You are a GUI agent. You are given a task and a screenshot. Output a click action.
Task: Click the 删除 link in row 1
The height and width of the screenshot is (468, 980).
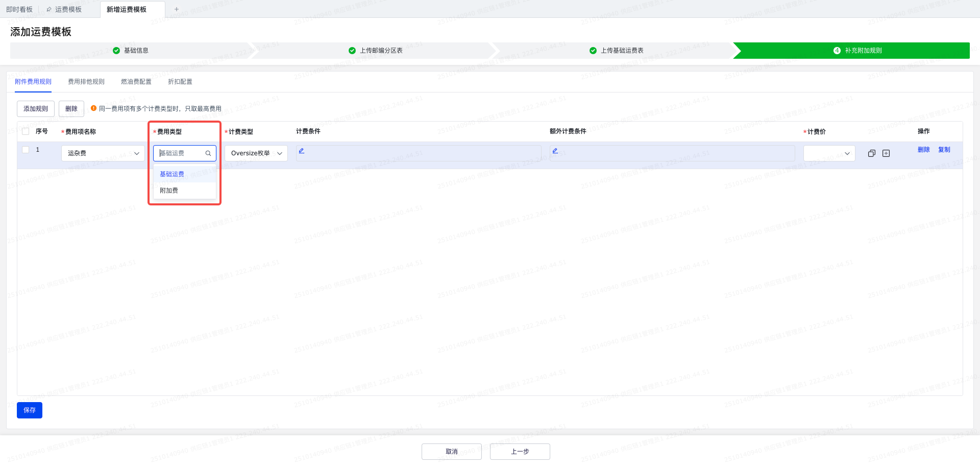pyautogui.click(x=924, y=150)
